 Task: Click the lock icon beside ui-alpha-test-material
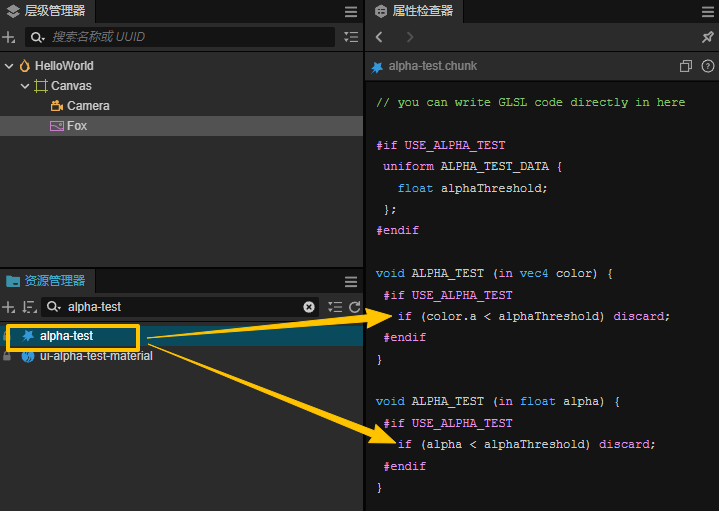tap(7, 356)
